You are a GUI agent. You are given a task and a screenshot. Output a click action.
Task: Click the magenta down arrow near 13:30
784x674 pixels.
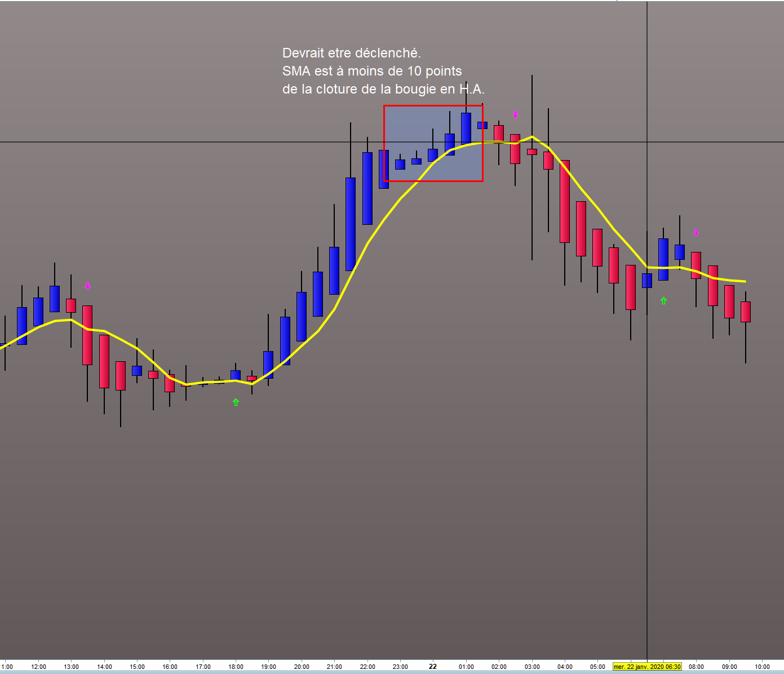pyautogui.click(x=87, y=286)
